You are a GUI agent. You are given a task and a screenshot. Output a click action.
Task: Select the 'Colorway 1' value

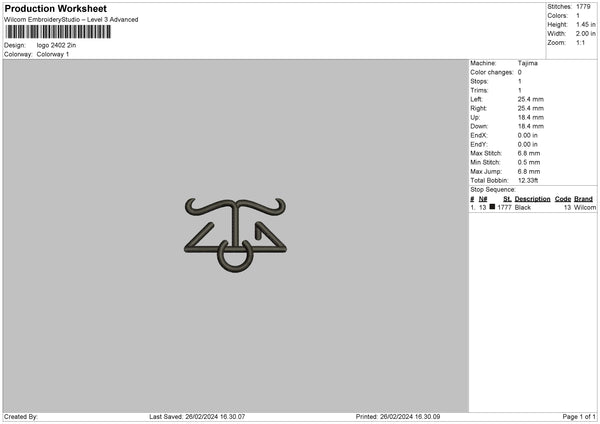point(53,54)
